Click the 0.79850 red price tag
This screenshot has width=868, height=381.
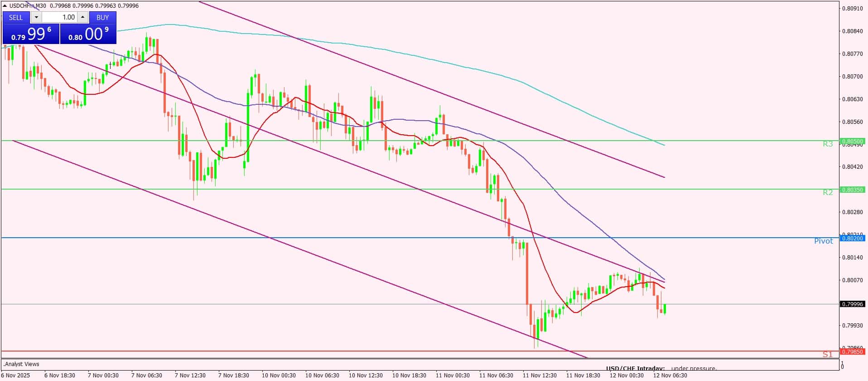pyautogui.click(x=852, y=352)
